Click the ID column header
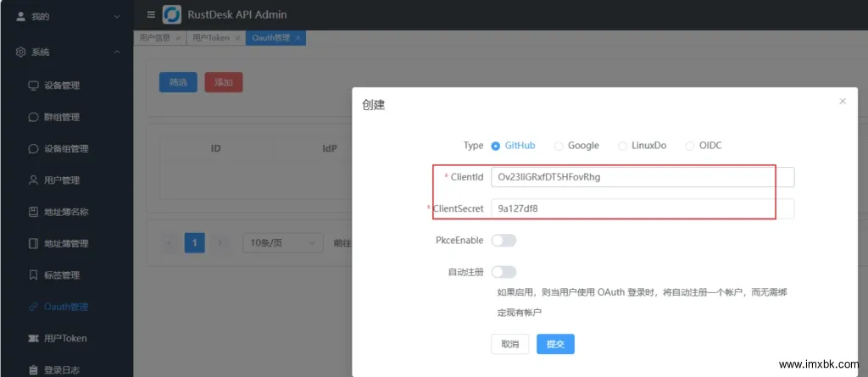This screenshot has width=868, height=377. click(216, 148)
